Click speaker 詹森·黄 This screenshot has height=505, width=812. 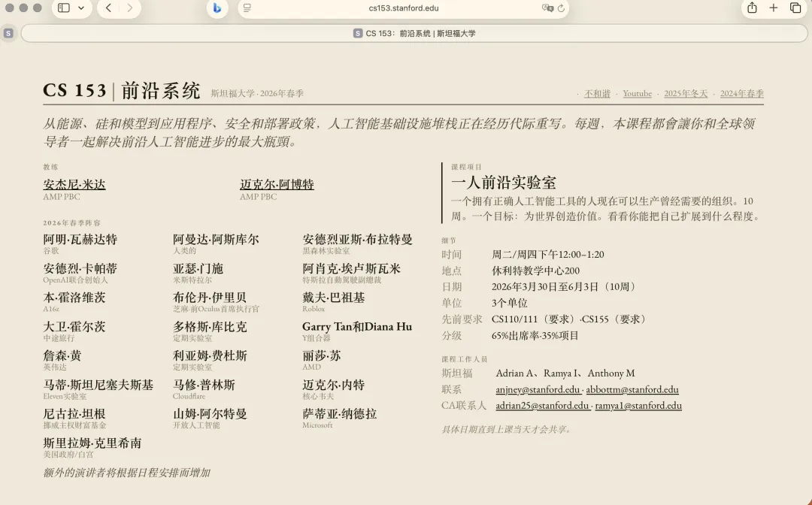[62, 355]
